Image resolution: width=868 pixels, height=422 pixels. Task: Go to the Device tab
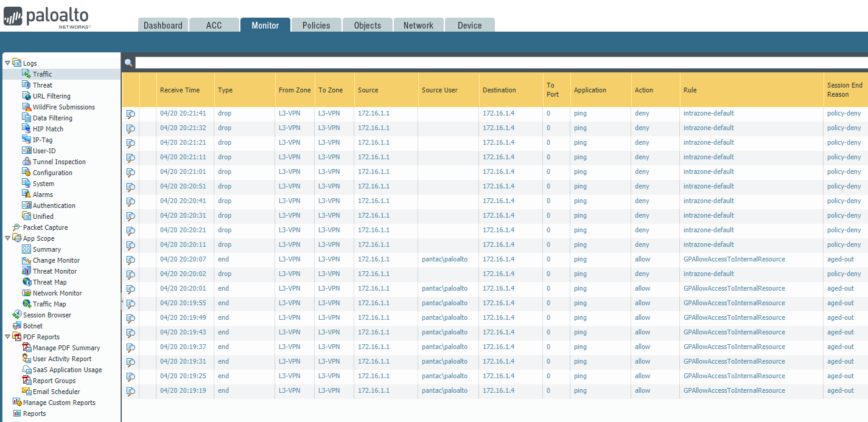[469, 26]
